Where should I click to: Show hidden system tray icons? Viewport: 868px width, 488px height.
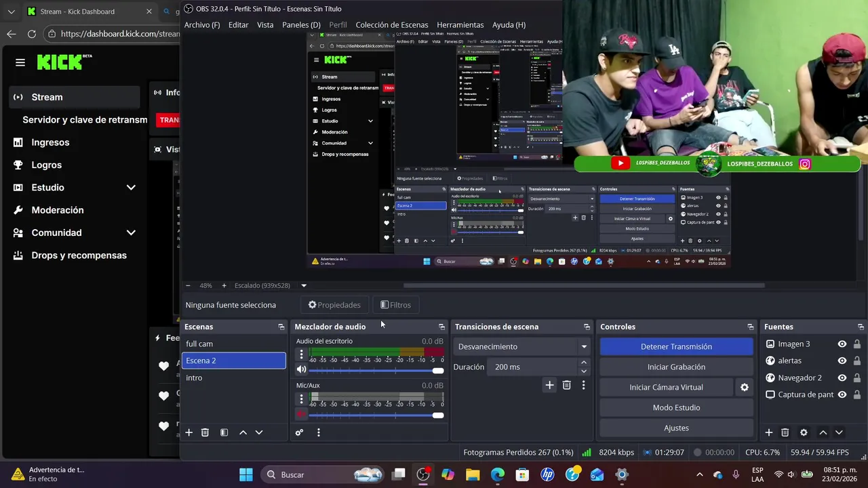[700, 474]
